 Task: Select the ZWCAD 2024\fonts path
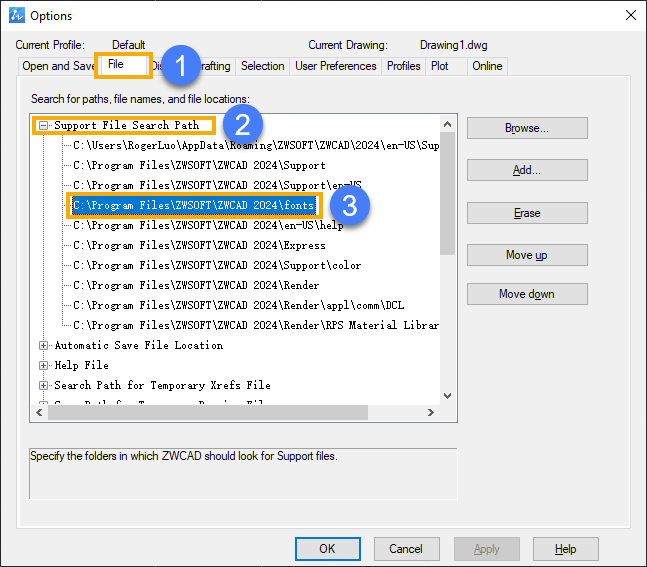coord(194,206)
